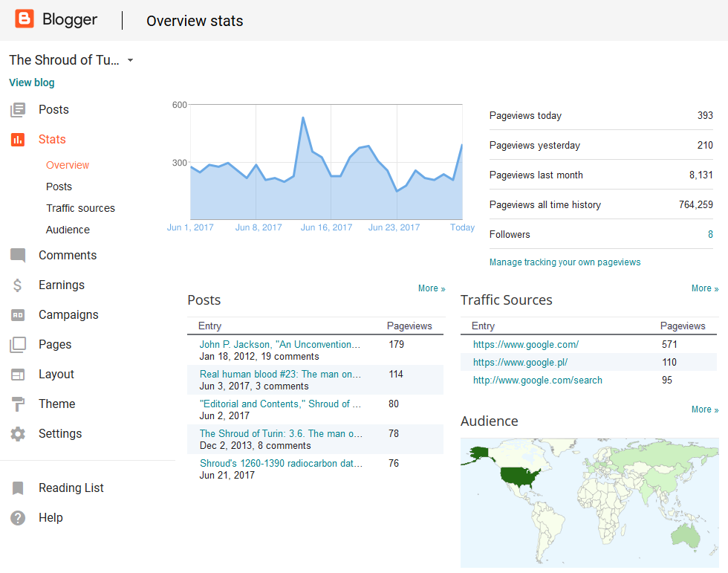
Task: Click the Reading List bookmark icon
Action: point(18,488)
